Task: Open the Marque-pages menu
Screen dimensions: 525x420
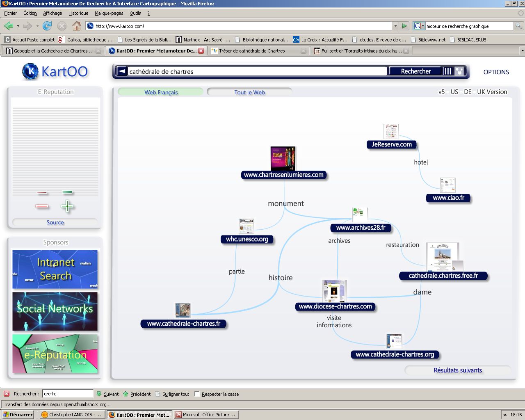Action: [x=109, y=13]
